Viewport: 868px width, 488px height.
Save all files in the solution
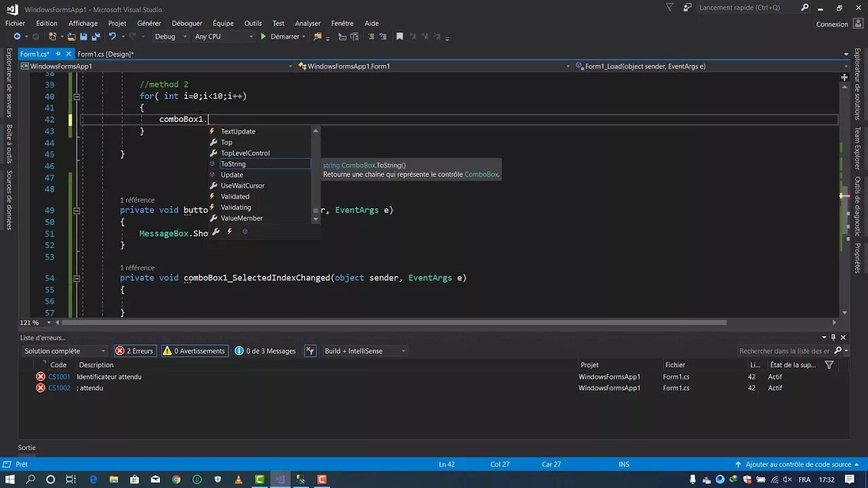point(96,37)
